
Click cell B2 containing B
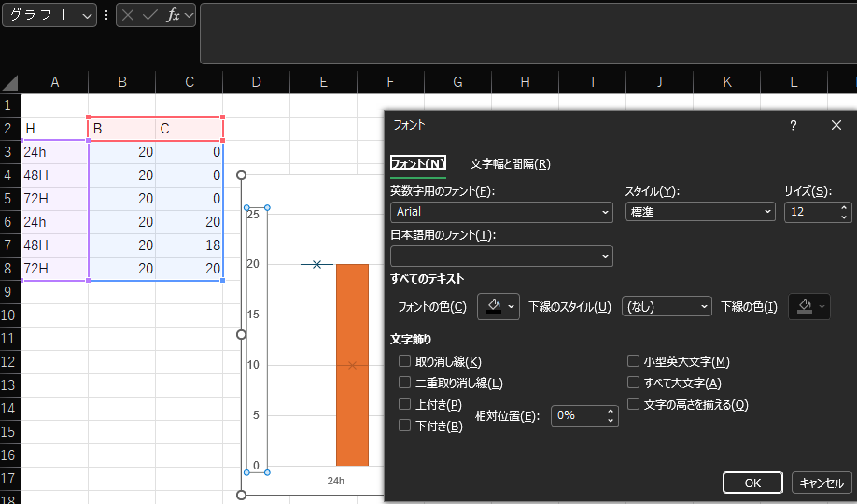(x=122, y=129)
